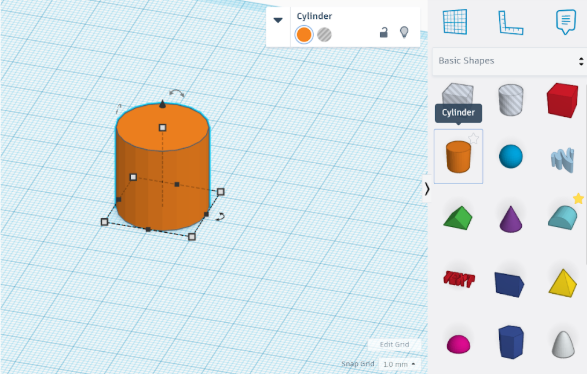Image resolution: width=587 pixels, height=374 pixels.
Task: Favorite the Cylinder shape with star
Action: click(x=474, y=139)
